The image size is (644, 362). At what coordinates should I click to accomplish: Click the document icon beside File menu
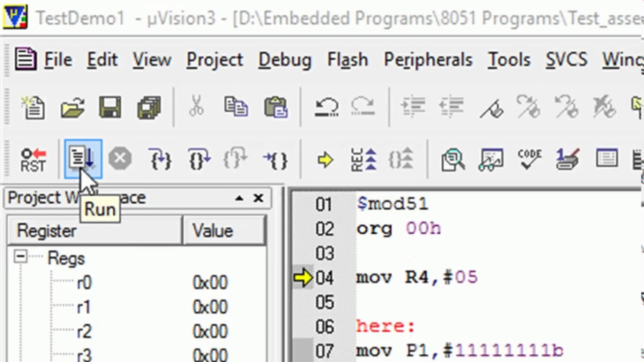coord(25,59)
